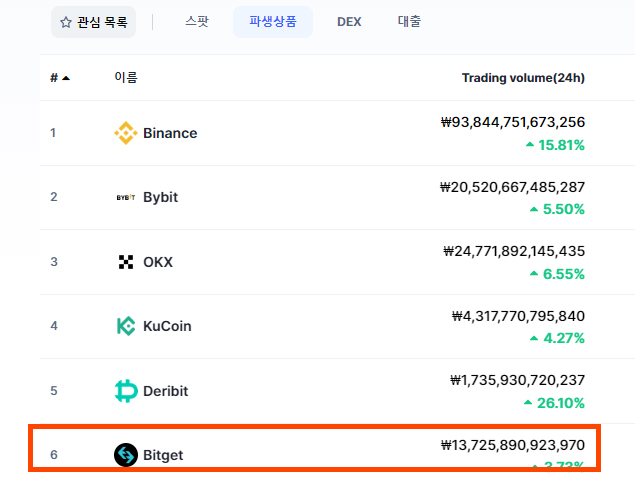Image resolution: width=635 pixels, height=477 pixels.
Task: Sort by the # rank column arrow
Action: (66, 78)
